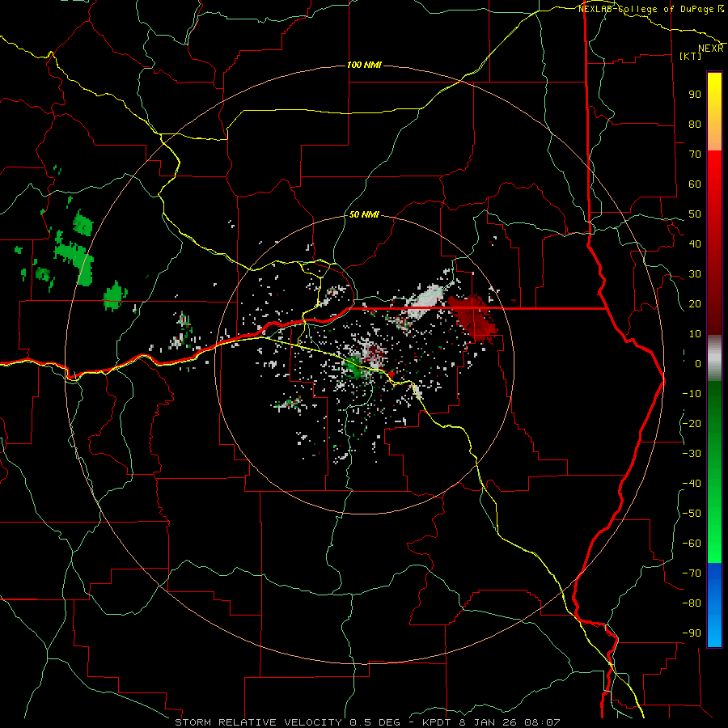
Task: Click the -70 knot legend value
Action: 692,574
